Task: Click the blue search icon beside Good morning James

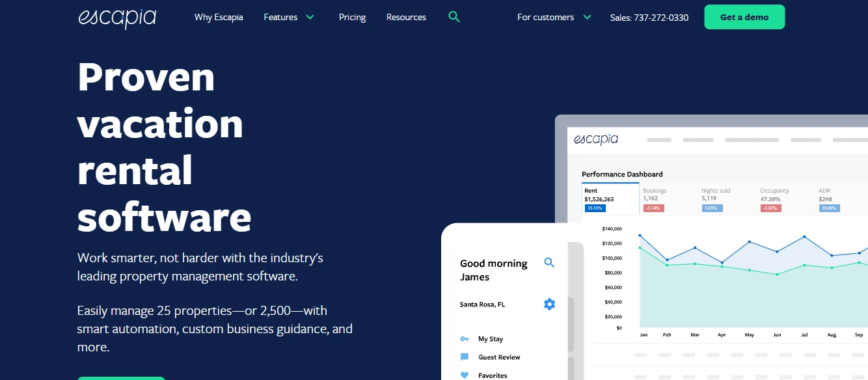Action: point(549,262)
